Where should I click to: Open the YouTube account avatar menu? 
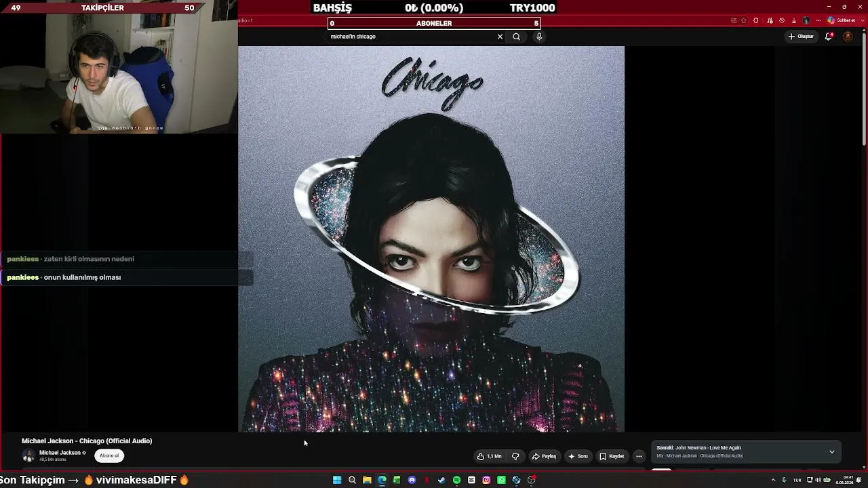point(848,37)
